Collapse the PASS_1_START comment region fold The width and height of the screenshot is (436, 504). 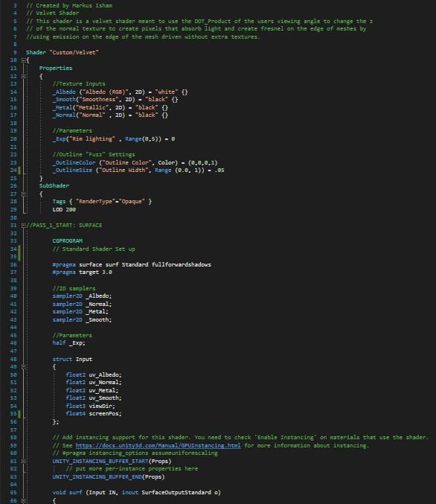24,226
